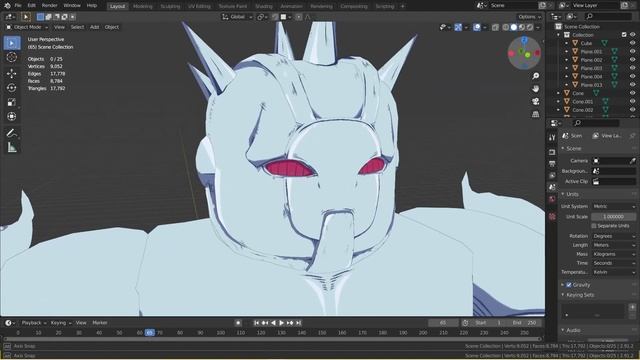Image resolution: width=640 pixels, height=360 pixels.
Task: Open the Object Mode dropdown
Action: click(27, 27)
